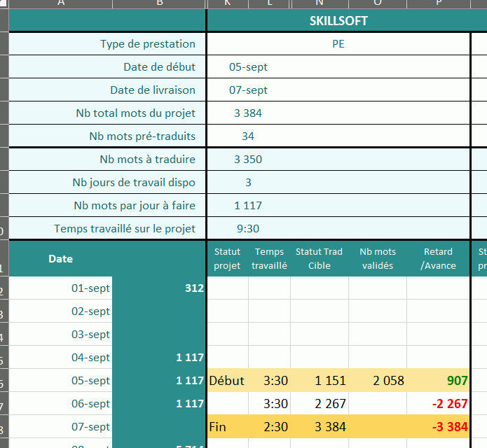Click the Début status cell
This screenshot has width=487, height=448.
point(228,380)
